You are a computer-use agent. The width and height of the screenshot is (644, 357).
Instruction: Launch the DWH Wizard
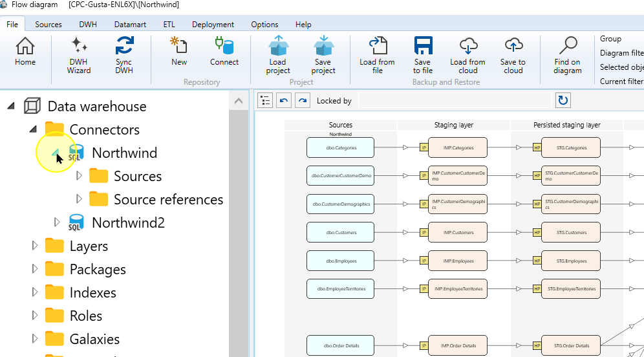(78, 55)
